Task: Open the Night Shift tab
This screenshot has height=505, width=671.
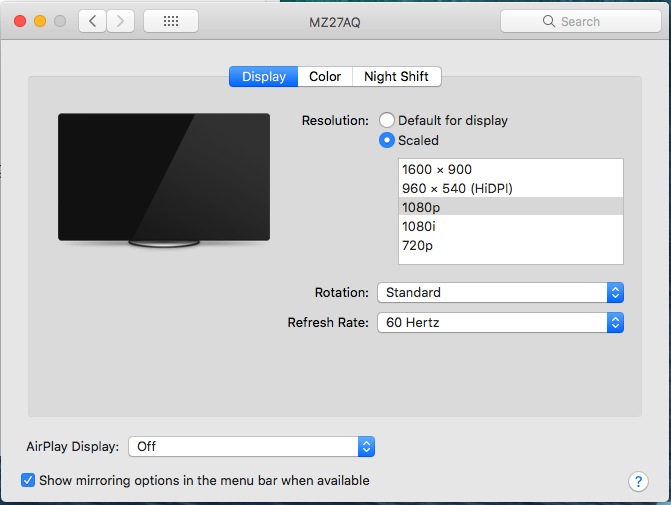Action: click(x=396, y=77)
